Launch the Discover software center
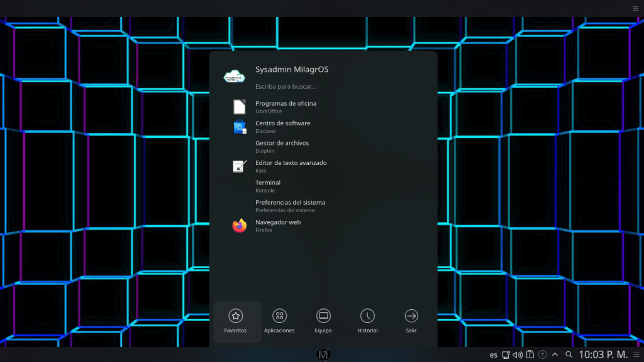Screen dimensions: 644x362 282,127
